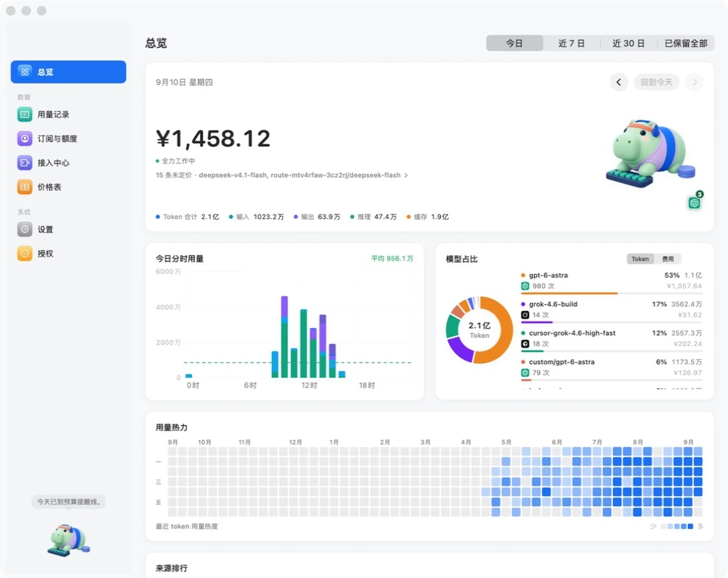Switch to 近 7 日 range

[571, 43]
